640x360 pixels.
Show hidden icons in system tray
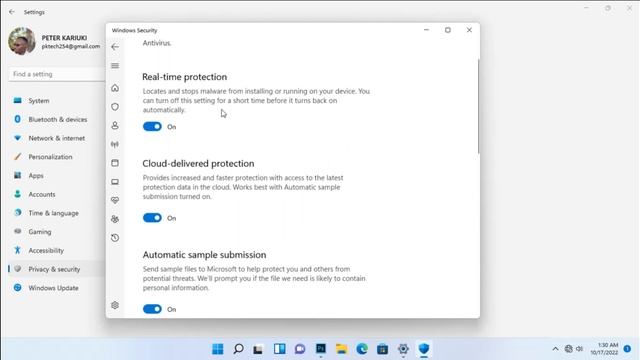point(555,349)
